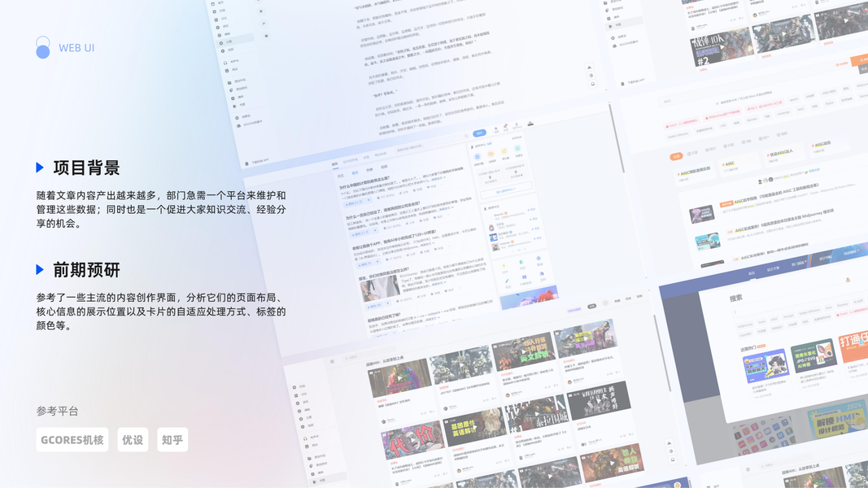Click the GCORES机核 tag
Screen dimensions: 868x488
click(72, 440)
